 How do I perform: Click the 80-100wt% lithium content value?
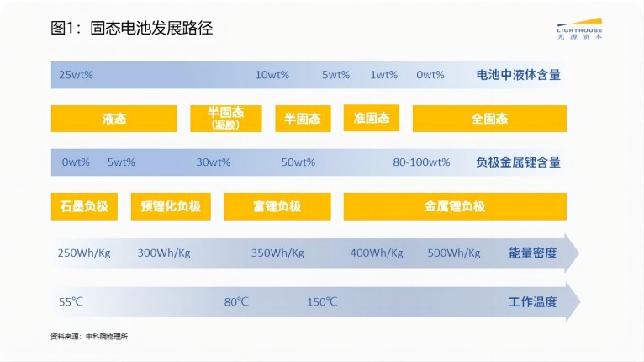[421, 162]
